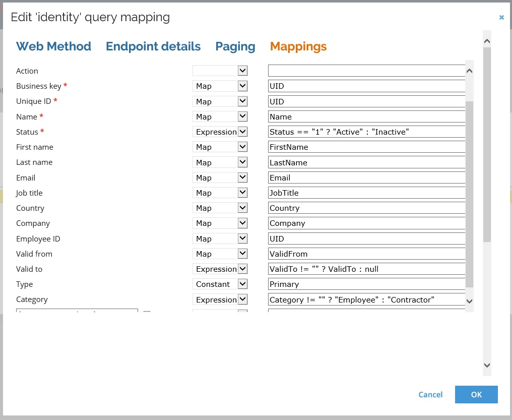This screenshot has height=420, width=512.
Task: Open Job title mapping type dropdown
Action: point(220,193)
